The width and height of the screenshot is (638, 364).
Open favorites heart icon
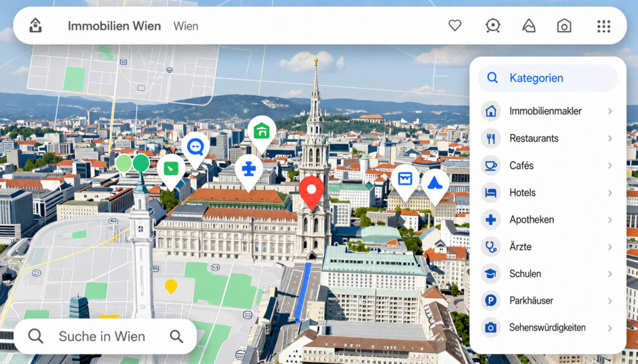click(x=455, y=26)
